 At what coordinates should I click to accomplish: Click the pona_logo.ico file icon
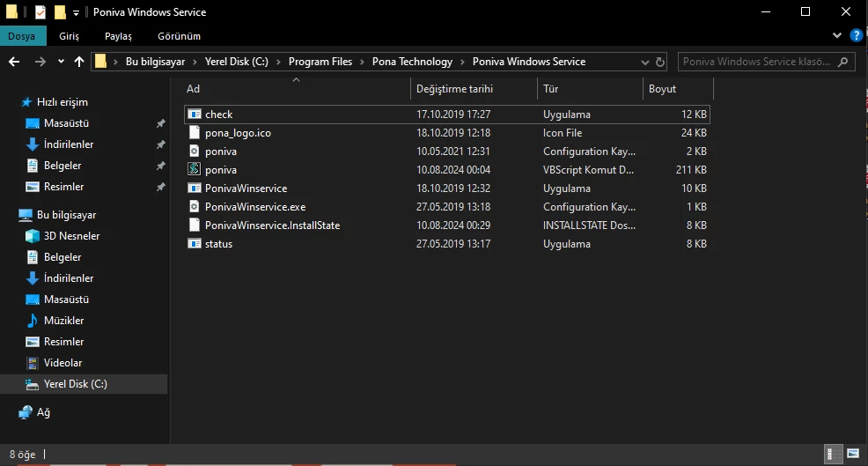(x=195, y=132)
